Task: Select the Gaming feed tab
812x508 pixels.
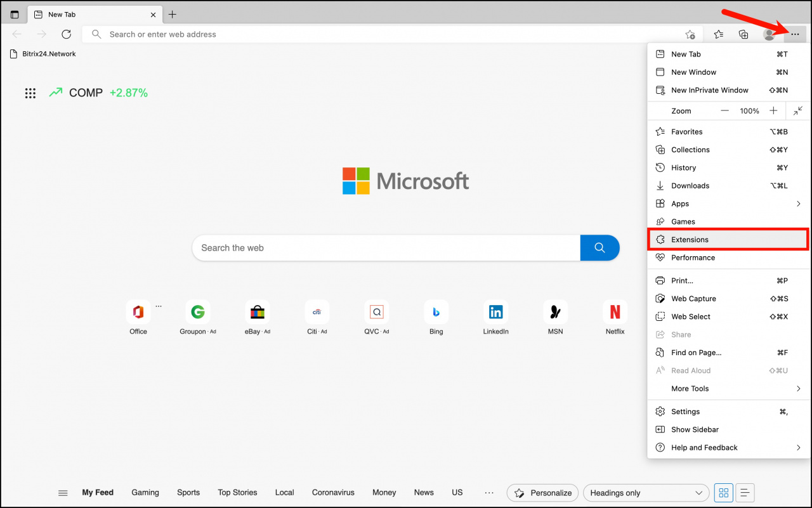Action: pyautogui.click(x=145, y=493)
